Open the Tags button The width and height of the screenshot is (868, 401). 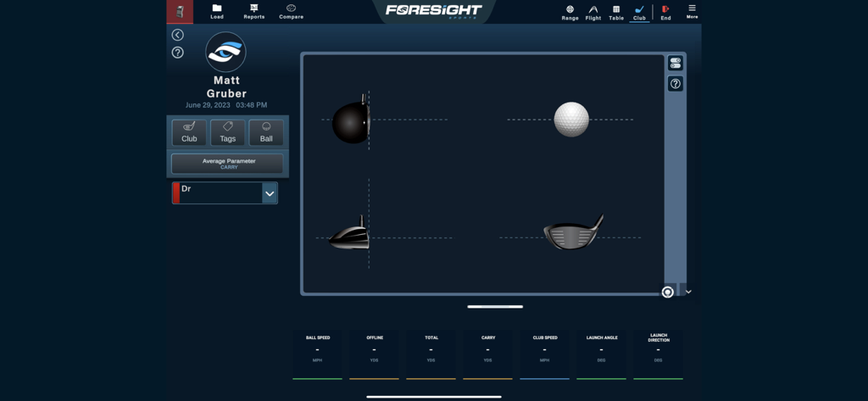coord(227,133)
